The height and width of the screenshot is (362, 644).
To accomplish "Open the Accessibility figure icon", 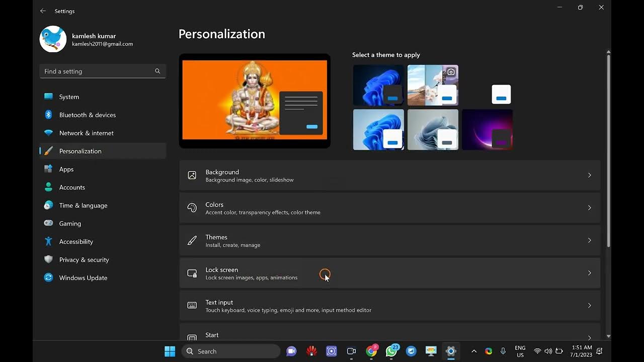I will click(x=48, y=241).
